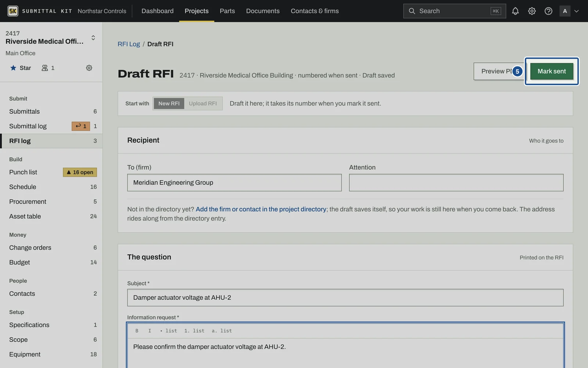Go to the Dashboard tab
Image resolution: width=588 pixels, height=368 pixels.
point(157,11)
